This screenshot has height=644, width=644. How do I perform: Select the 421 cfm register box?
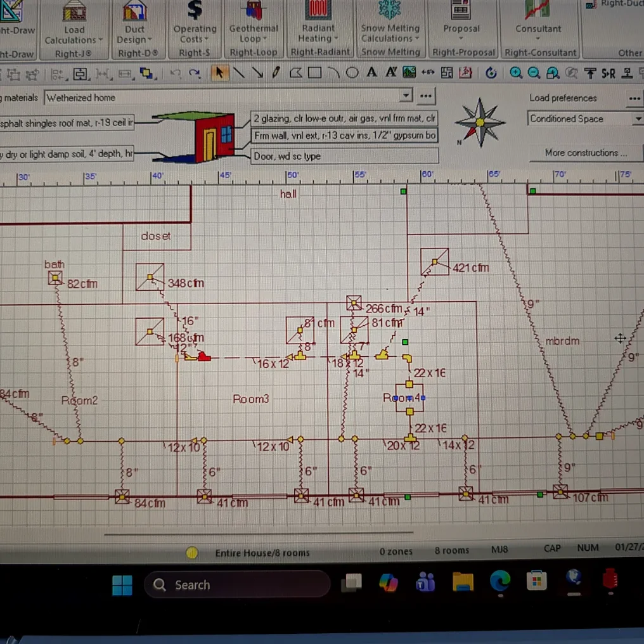click(x=435, y=262)
